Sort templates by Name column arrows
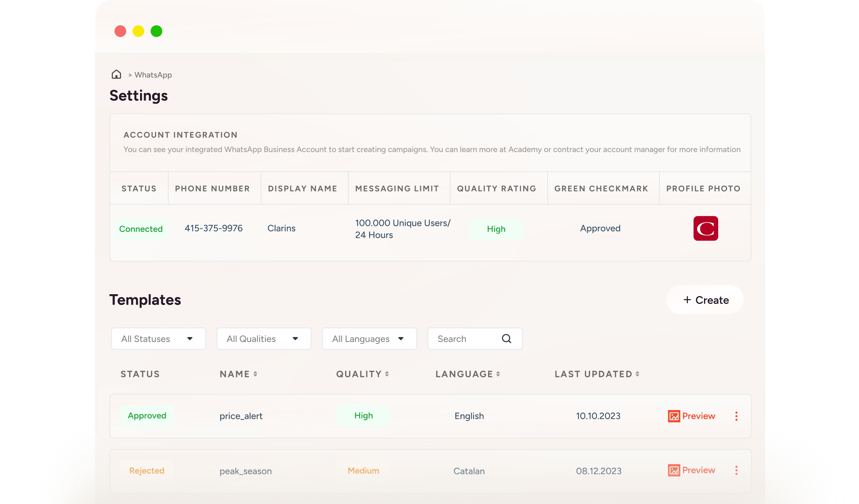 pos(255,374)
